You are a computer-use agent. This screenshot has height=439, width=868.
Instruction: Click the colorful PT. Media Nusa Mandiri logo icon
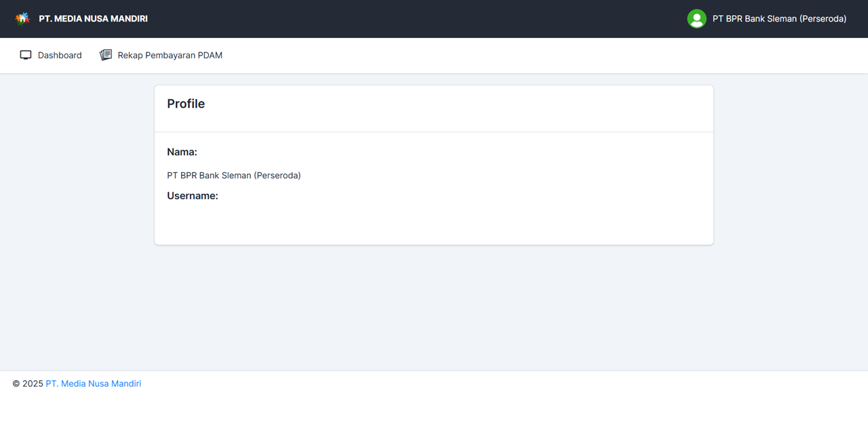(x=22, y=18)
